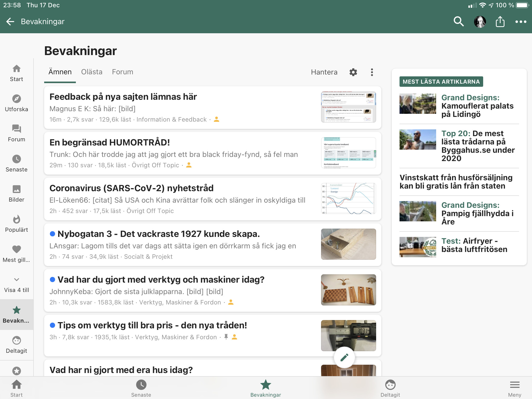Open the header three-dot overflow menu
This screenshot has height=399, width=532.
tap(521, 22)
